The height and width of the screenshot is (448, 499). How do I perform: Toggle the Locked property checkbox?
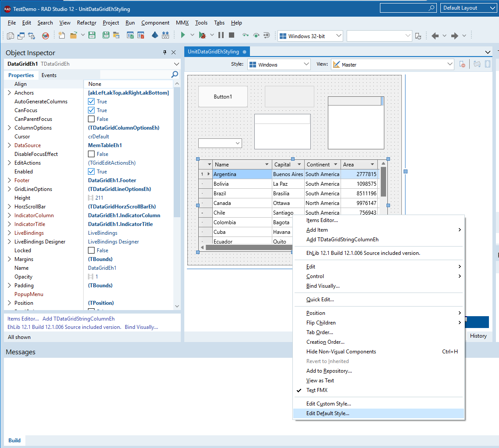91,250
